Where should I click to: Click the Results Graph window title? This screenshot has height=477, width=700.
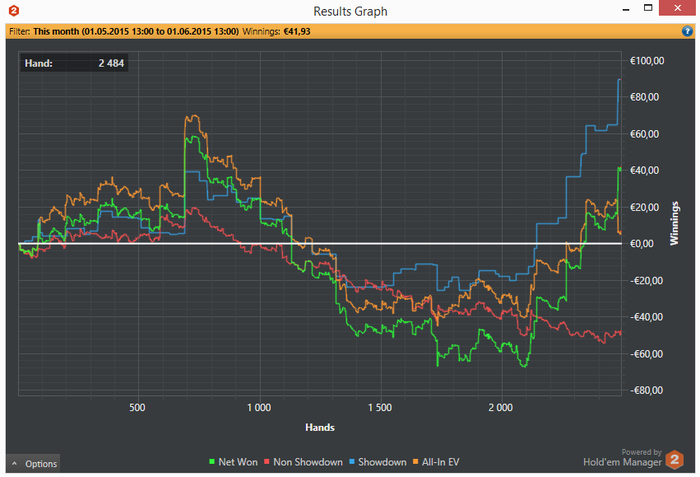point(350,11)
